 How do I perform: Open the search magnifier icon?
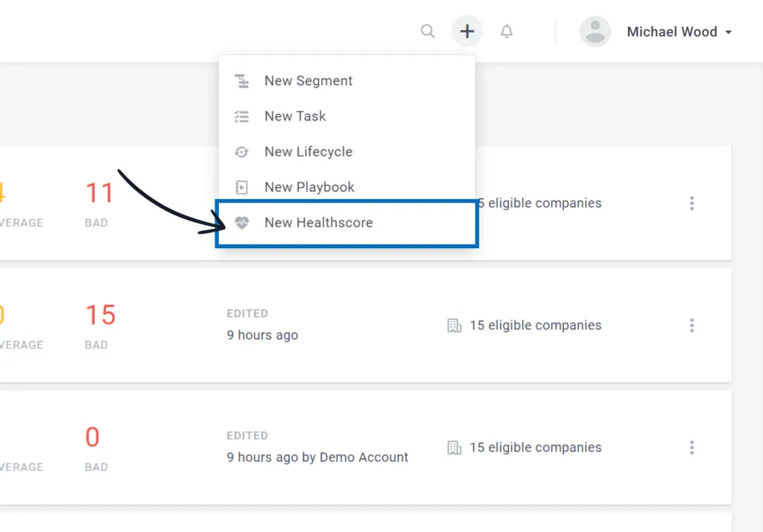428,31
